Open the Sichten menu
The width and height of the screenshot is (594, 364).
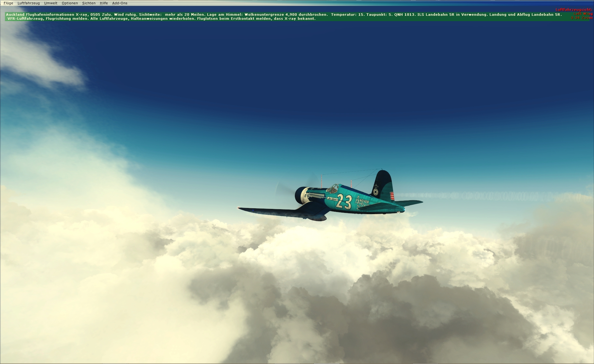[89, 3]
